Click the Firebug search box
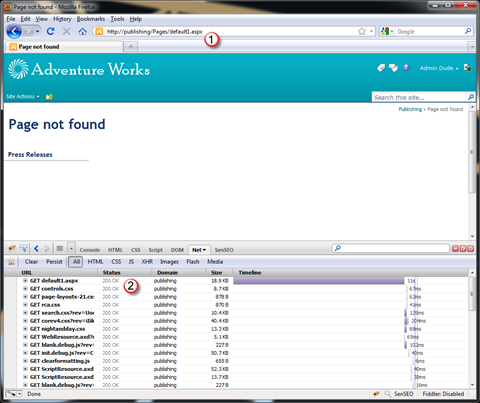This screenshot has height=403, width=480. (391, 248)
